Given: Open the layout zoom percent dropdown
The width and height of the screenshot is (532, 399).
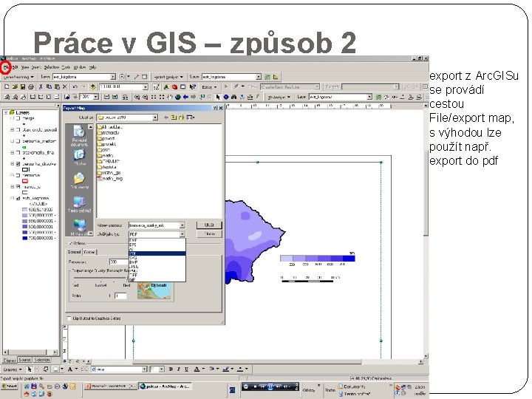Looking at the screenshot, I should click(x=96, y=97).
